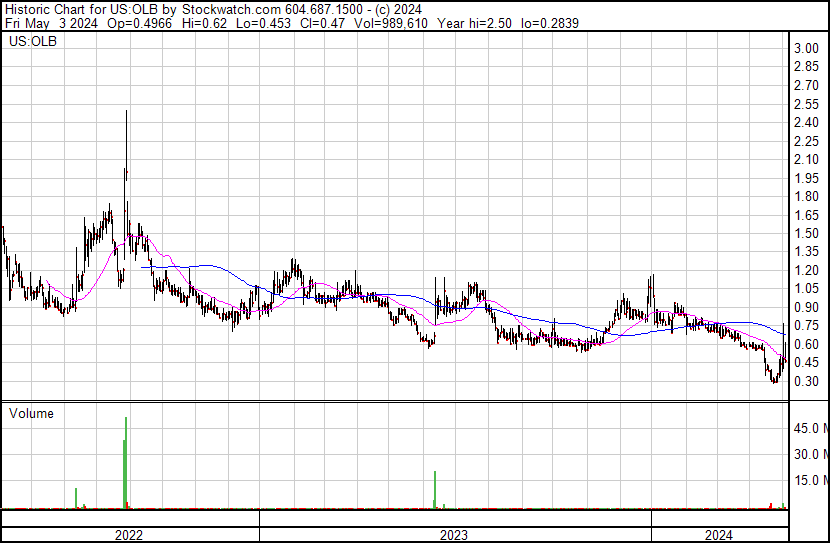Click the small volume bar in early 2022
The width and height of the screenshot is (830, 543).
coord(76,497)
